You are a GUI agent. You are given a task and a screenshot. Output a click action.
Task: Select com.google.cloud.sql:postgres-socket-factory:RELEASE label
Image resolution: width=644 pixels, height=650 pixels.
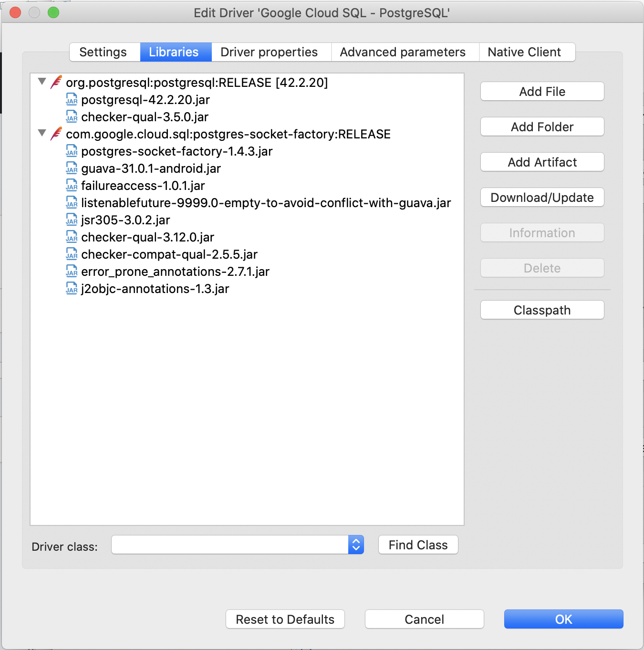(x=229, y=134)
